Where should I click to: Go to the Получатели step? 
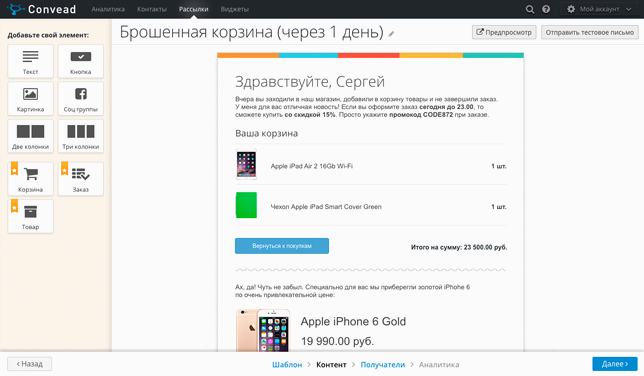383,364
